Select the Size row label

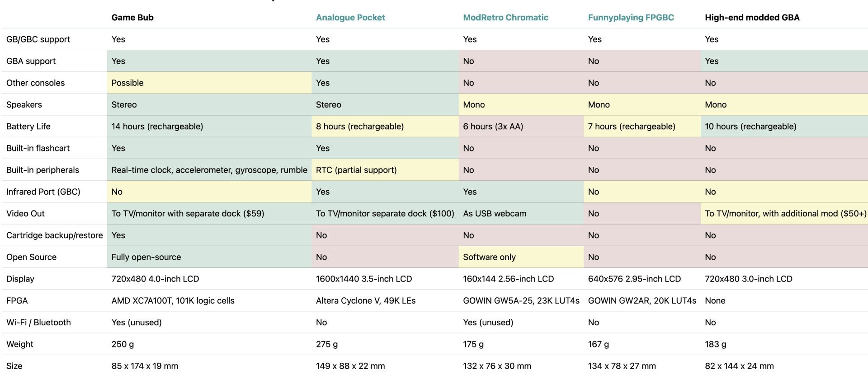click(x=14, y=366)
